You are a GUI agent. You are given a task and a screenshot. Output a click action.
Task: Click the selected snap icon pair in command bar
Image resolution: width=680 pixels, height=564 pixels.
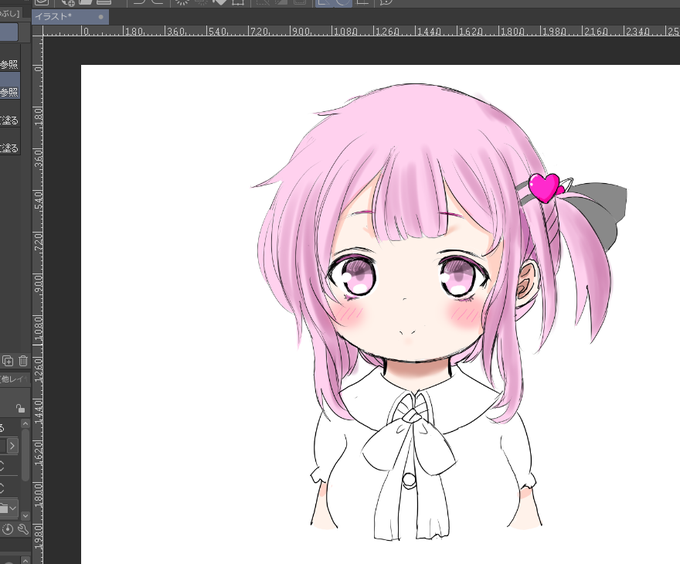click(333, 3)
